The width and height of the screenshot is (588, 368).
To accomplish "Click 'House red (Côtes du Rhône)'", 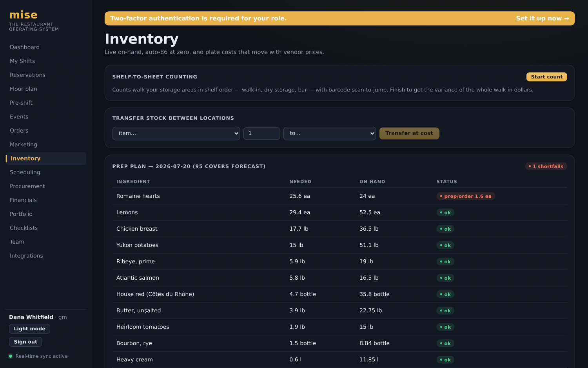I will click(x=155, y=294).
